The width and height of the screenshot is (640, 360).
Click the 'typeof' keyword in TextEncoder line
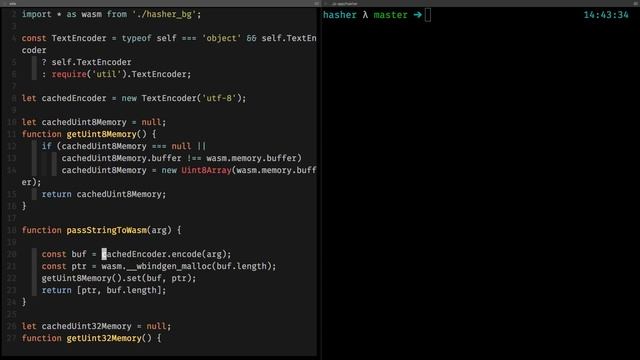pyautogui.click(x=136, y=38)
